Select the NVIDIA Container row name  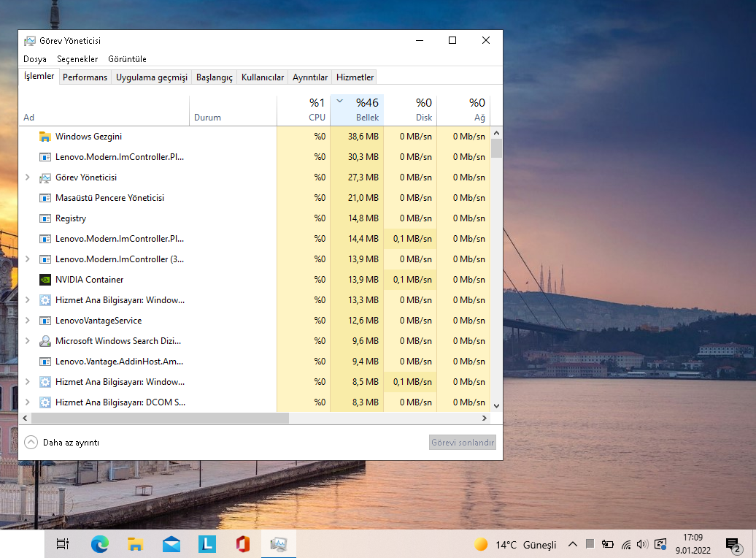89,280
